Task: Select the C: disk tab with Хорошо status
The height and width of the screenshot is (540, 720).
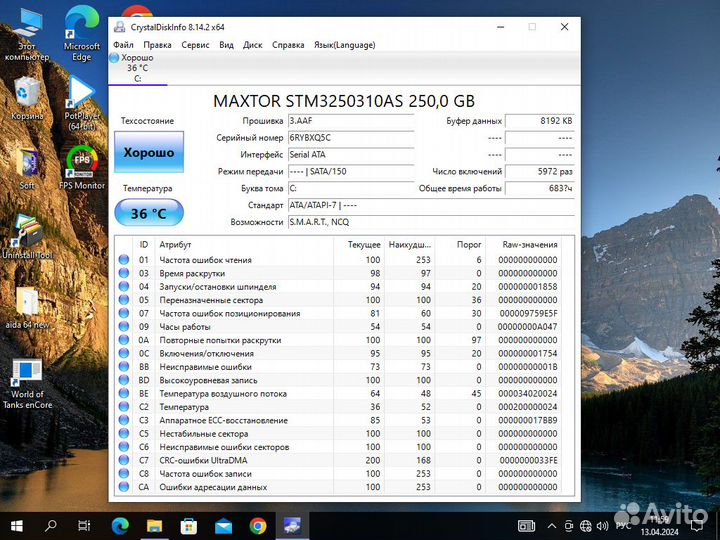Action: click(x=137, y=68)
